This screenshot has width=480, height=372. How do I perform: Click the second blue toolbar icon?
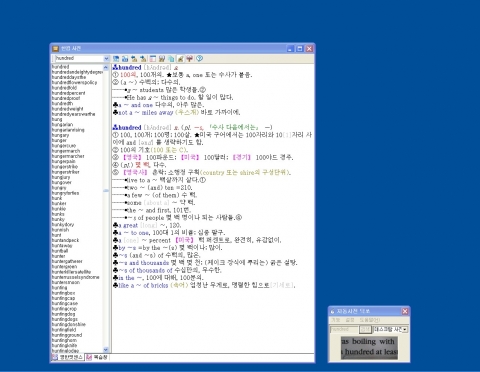pos(125,59)
